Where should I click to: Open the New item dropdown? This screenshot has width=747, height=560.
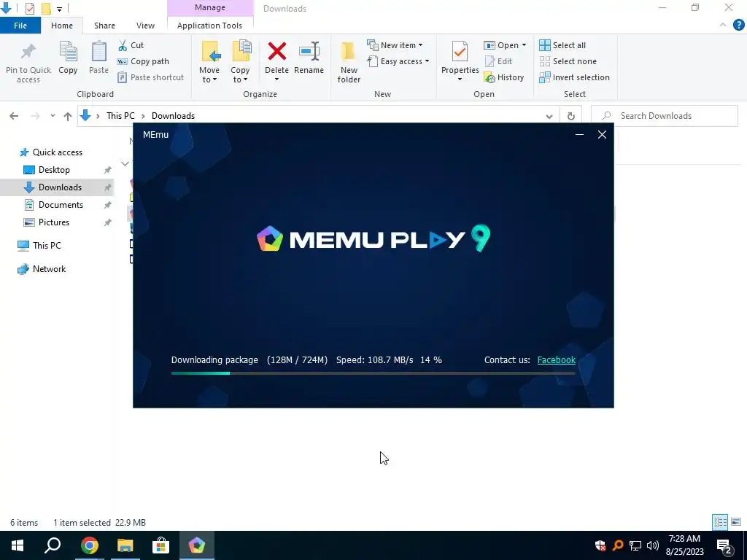(x=395, y=45)
